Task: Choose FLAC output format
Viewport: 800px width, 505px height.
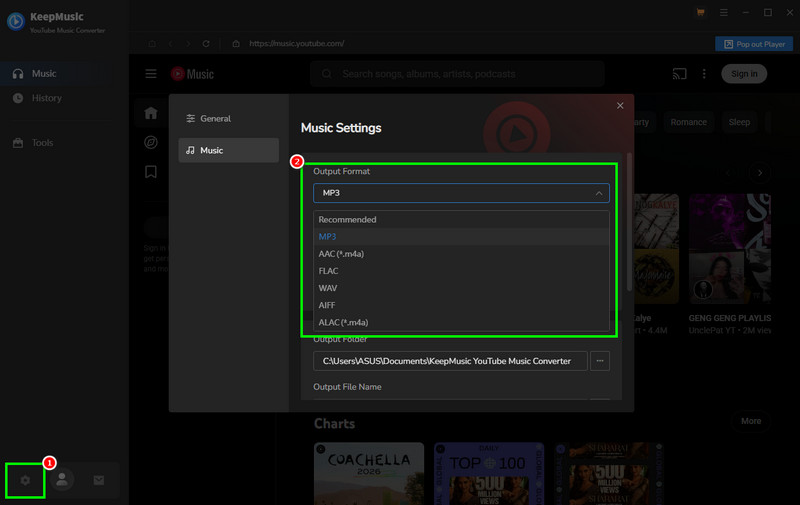Action: pos(461,271)
